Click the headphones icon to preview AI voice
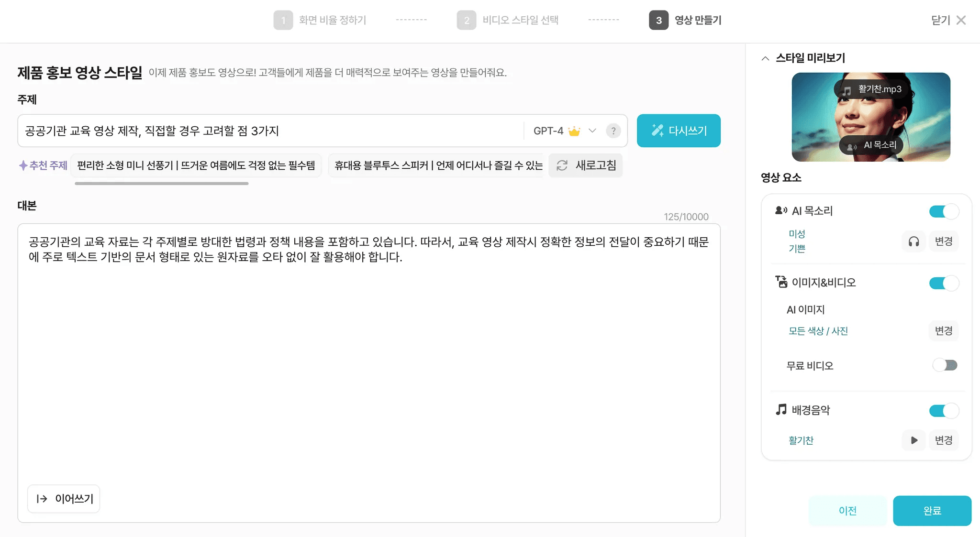Image resolution: width=980 pixels, height=537 pixels. point(913,241)
